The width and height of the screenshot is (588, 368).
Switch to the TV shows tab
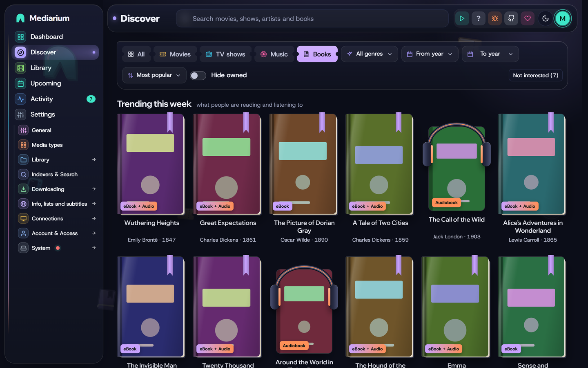coord(225,54)
